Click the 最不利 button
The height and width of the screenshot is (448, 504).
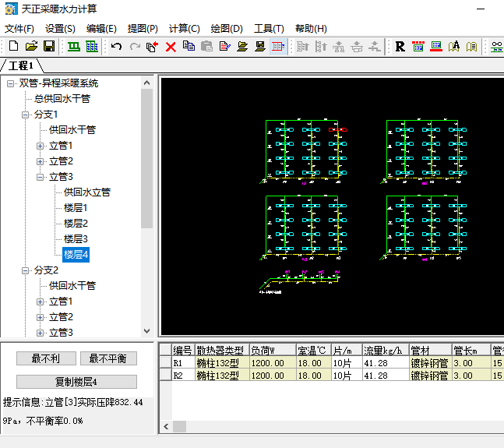46,358
